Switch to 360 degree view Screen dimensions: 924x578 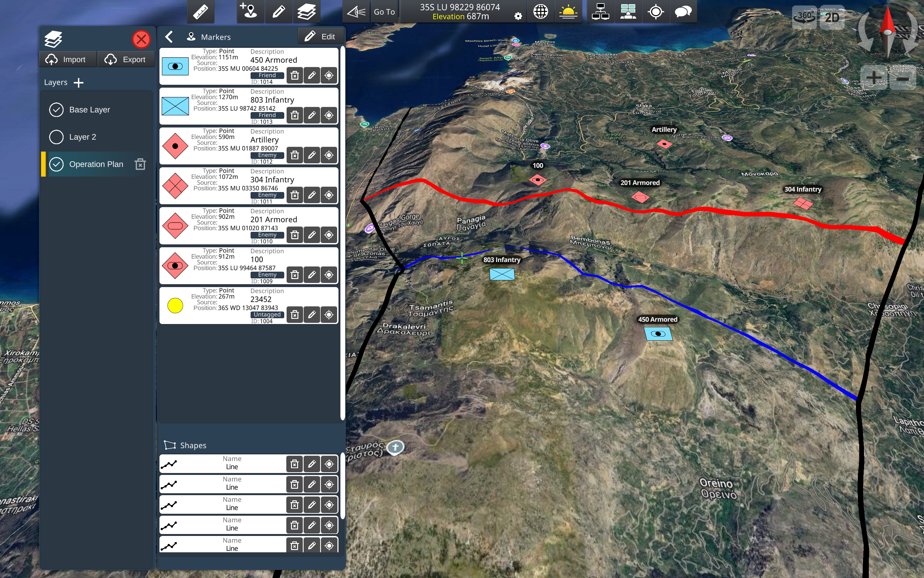[804, 17]
